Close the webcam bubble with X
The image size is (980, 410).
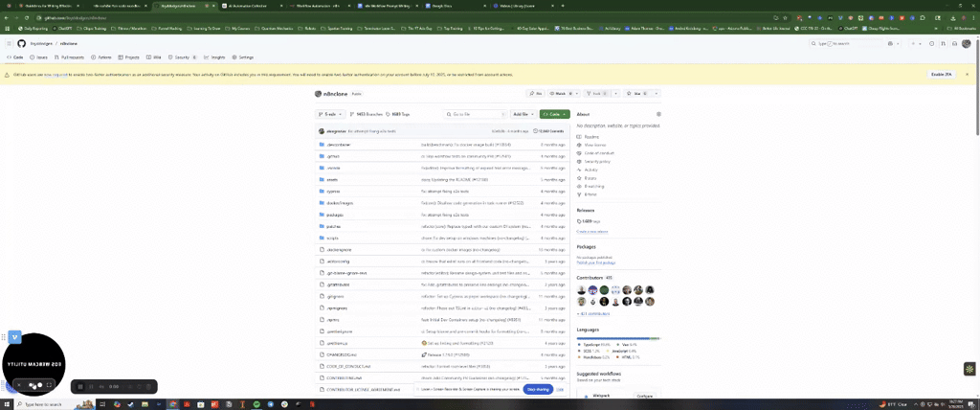[x=19, y=385]
